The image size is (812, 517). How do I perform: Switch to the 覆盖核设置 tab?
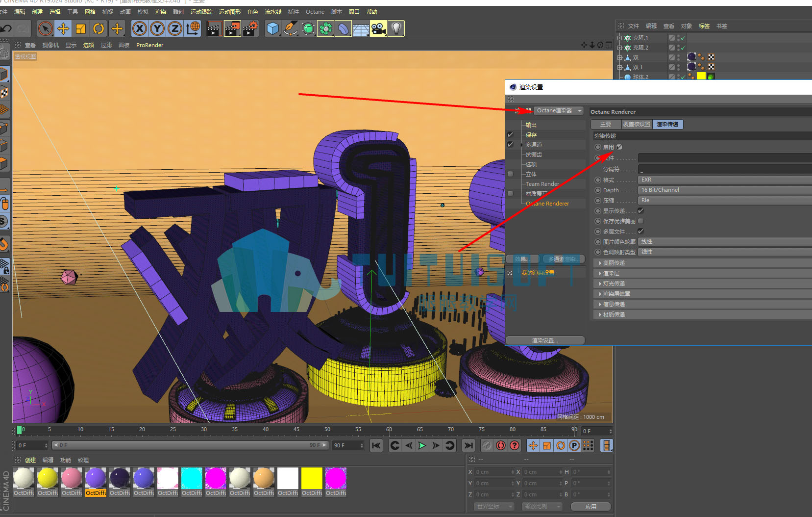tap(637, 124)
